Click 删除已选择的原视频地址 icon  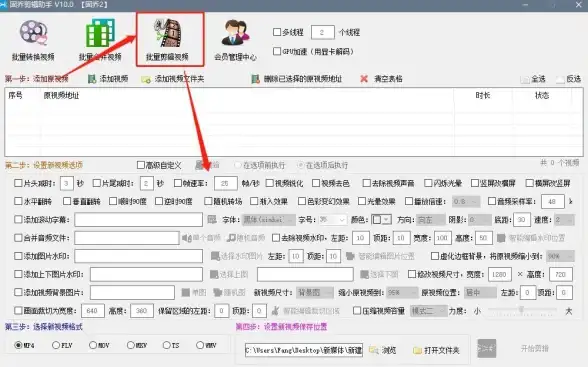point(256,79)
